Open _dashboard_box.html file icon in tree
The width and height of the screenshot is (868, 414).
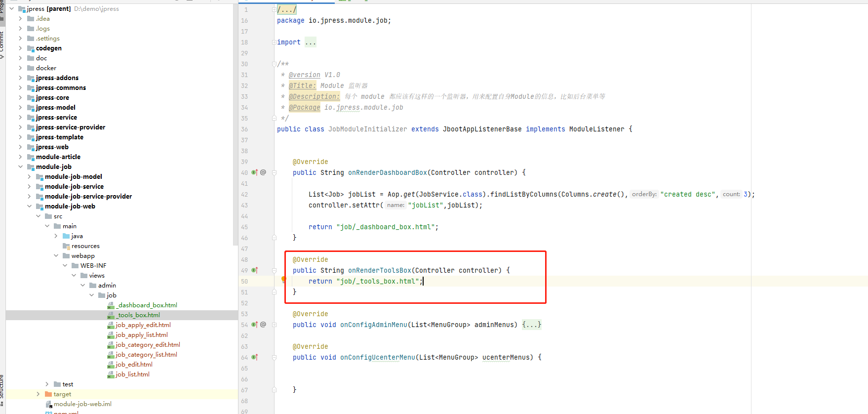[111, 305]
